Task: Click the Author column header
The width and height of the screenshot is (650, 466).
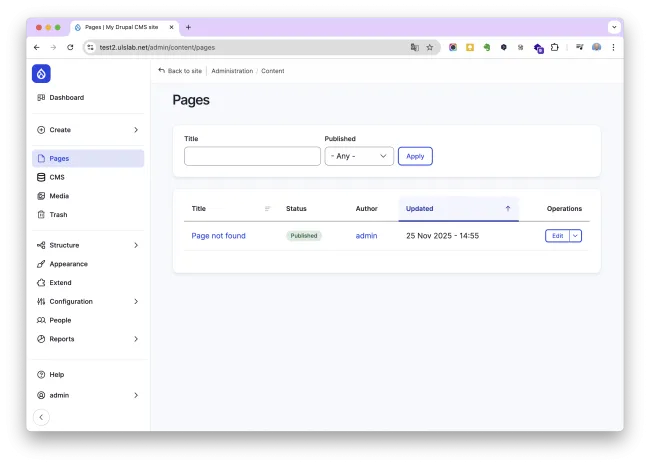Action: click(366, 209)
